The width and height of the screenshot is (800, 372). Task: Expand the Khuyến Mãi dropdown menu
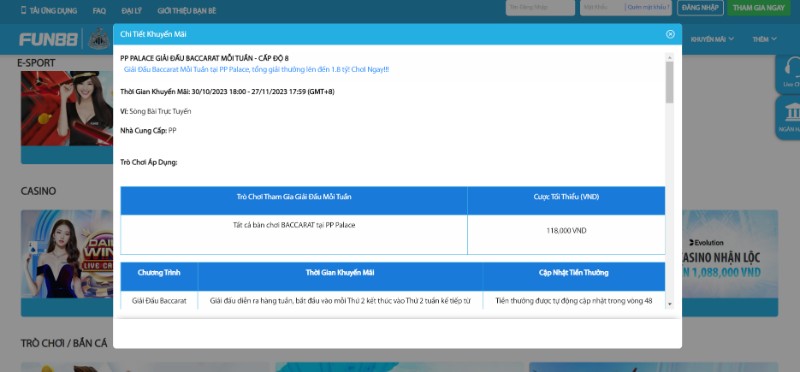[712, 39]
